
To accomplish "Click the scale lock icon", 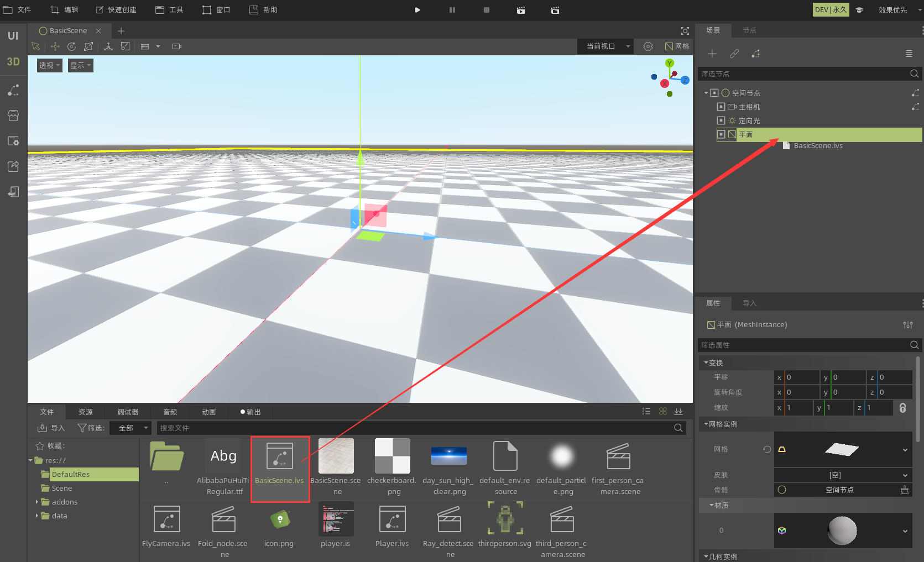I will point(902,408).
